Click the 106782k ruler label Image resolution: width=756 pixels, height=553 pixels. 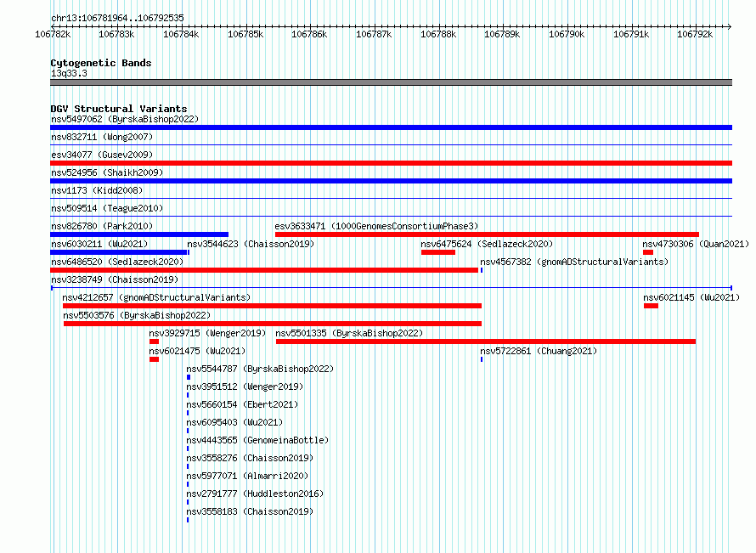(53, 34)
